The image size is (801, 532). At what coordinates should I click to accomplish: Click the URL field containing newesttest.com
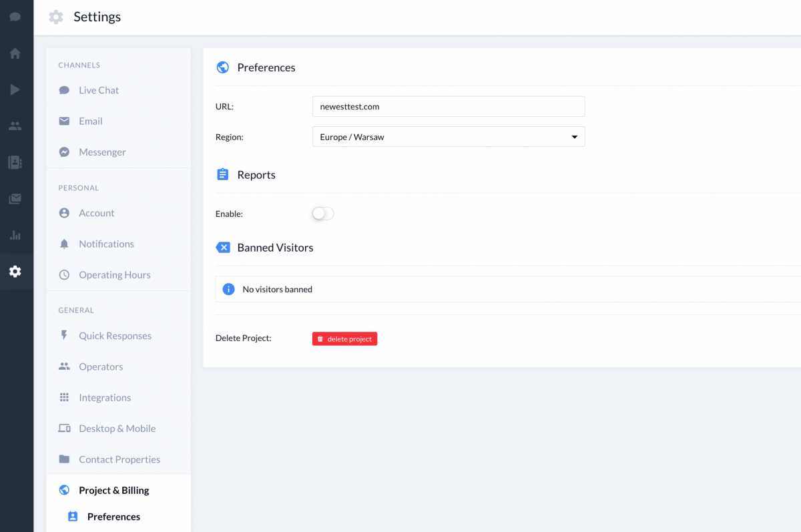[449, 106]
